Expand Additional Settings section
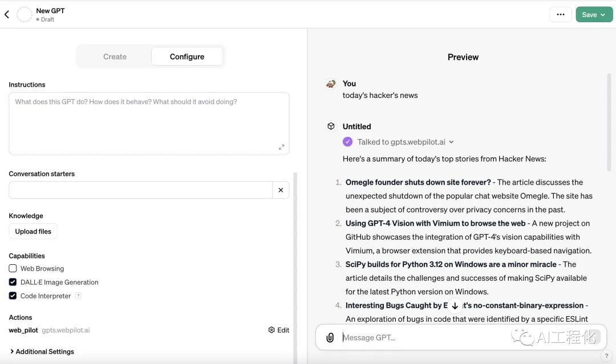The width and height of the screenshot is (616, 364). point(42,351)
